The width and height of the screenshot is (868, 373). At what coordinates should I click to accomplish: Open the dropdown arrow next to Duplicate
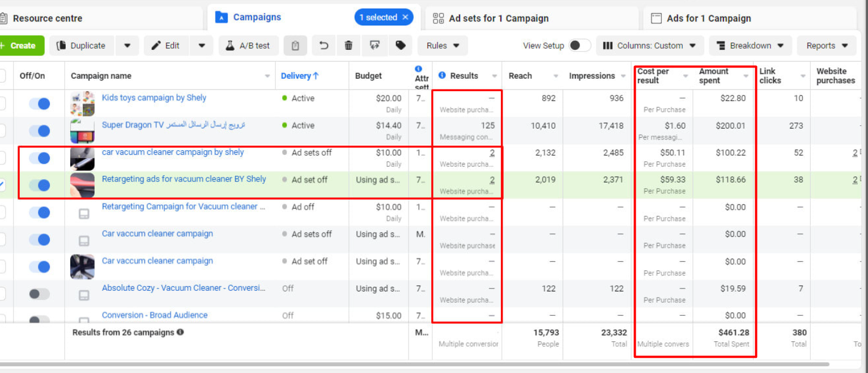[127, 46]
